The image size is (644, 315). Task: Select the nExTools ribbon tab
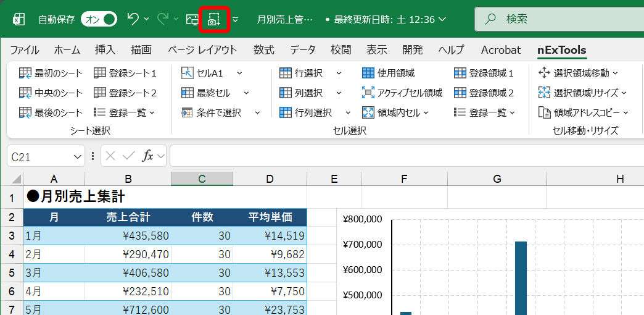(x=562, y=50)
